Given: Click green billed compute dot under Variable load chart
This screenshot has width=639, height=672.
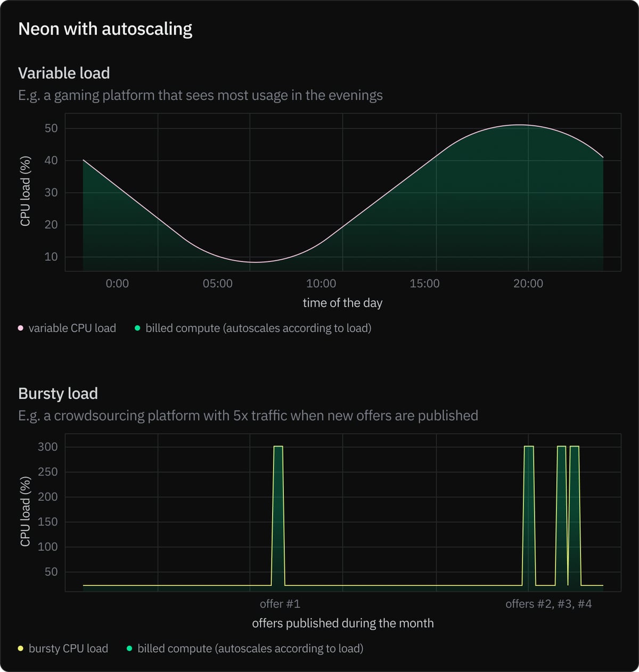Looking at the screenshot, I should click(137, 328).
